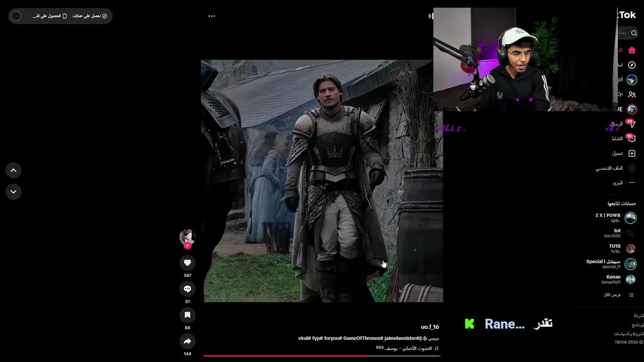
Task: Open الشروط والسياسات terms footer link
Action: [x=628, y=334]
